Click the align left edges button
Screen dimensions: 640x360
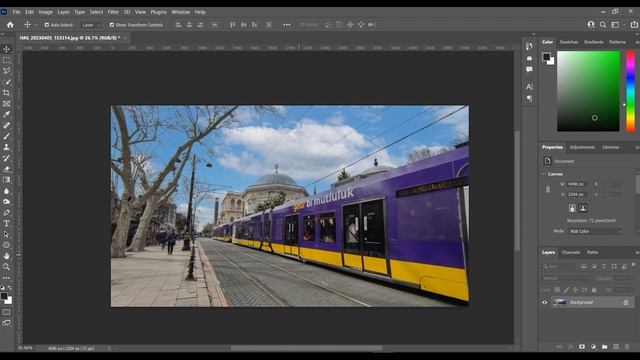(x=178, y=25)
